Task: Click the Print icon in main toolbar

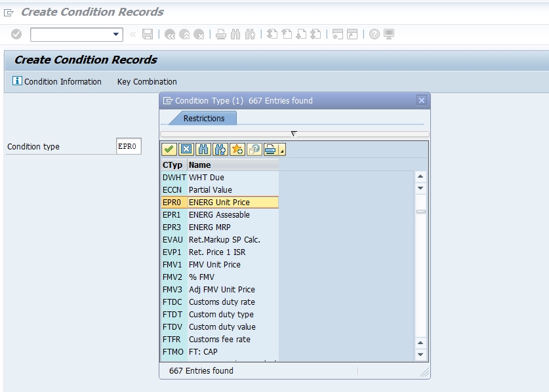Action: click(x=221, y=34)
